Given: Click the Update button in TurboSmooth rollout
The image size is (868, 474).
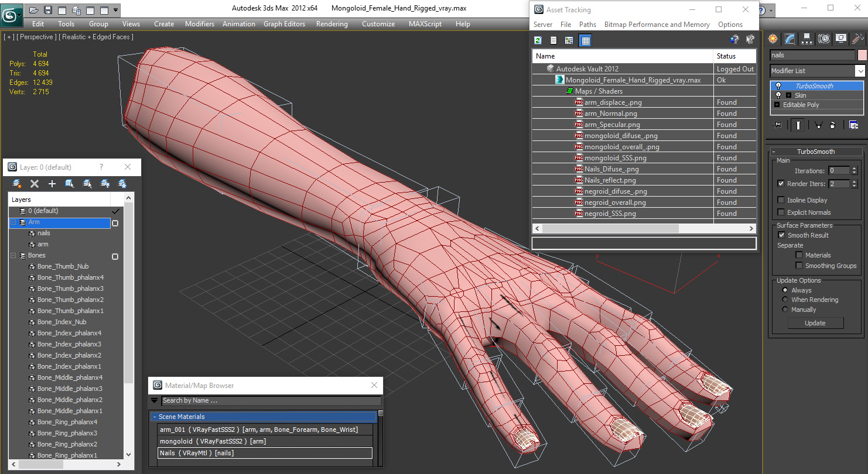Looking at the screenshot, I should (x=815, y=323).
